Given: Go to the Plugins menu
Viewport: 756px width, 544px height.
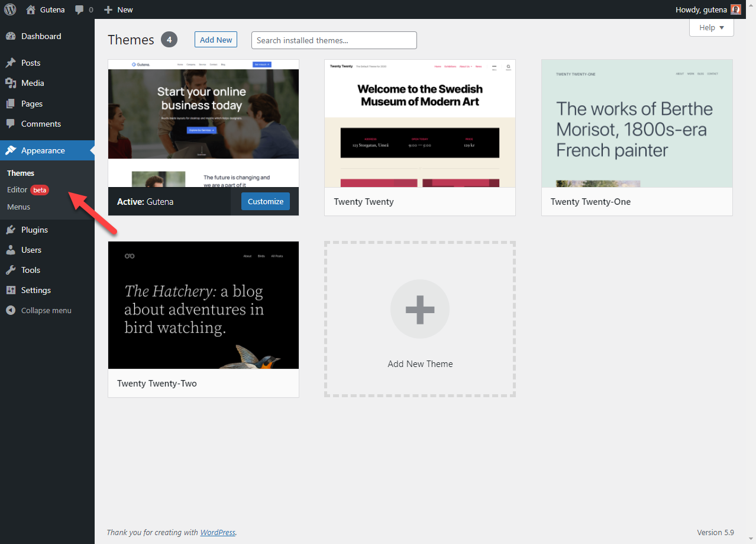Looking at the screenshot, I should (47, 230).
